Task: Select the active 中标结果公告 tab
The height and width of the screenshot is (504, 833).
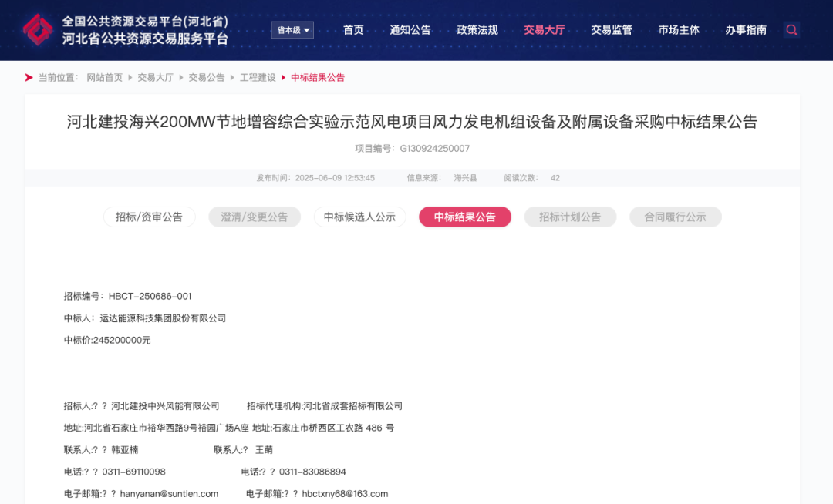Action: (465, 217)
